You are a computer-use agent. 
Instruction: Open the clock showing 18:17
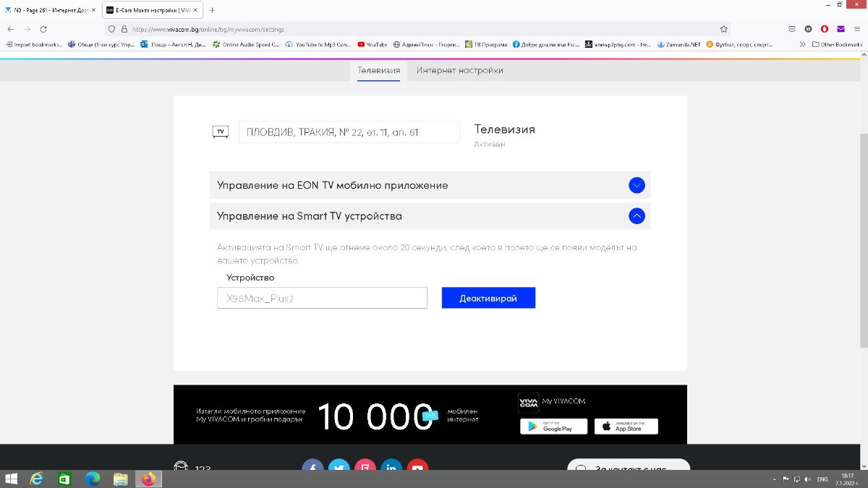pos(847,479)
